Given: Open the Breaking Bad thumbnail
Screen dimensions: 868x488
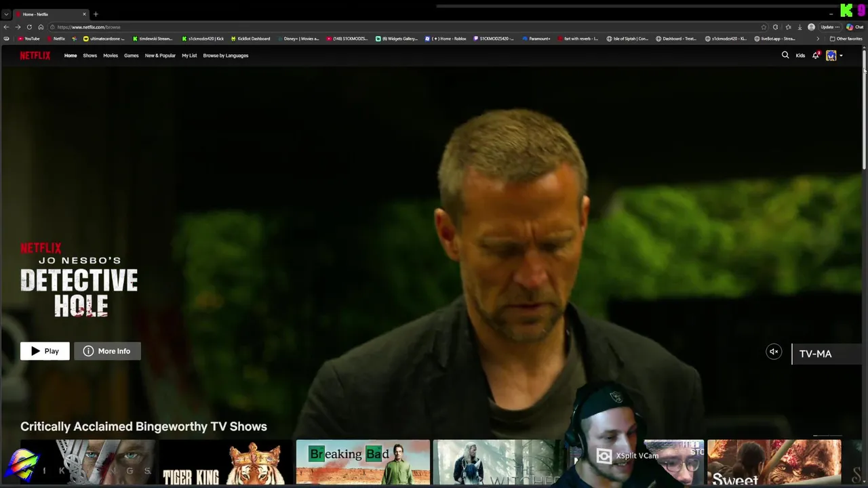Looking at the screenshot, I should point(363,462).
